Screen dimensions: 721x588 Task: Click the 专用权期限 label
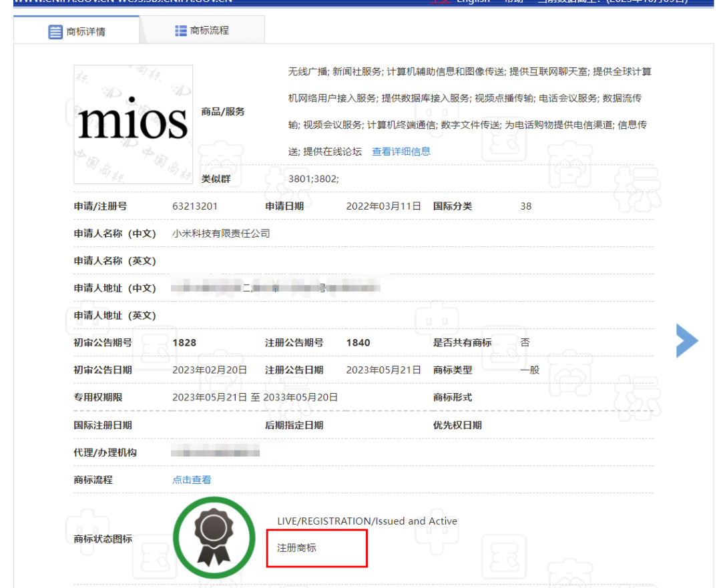coord(98,398)
